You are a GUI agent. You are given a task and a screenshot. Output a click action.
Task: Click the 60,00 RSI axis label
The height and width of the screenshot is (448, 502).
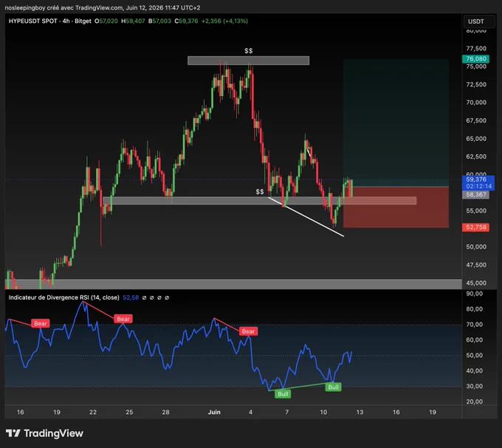click(474, 340)
